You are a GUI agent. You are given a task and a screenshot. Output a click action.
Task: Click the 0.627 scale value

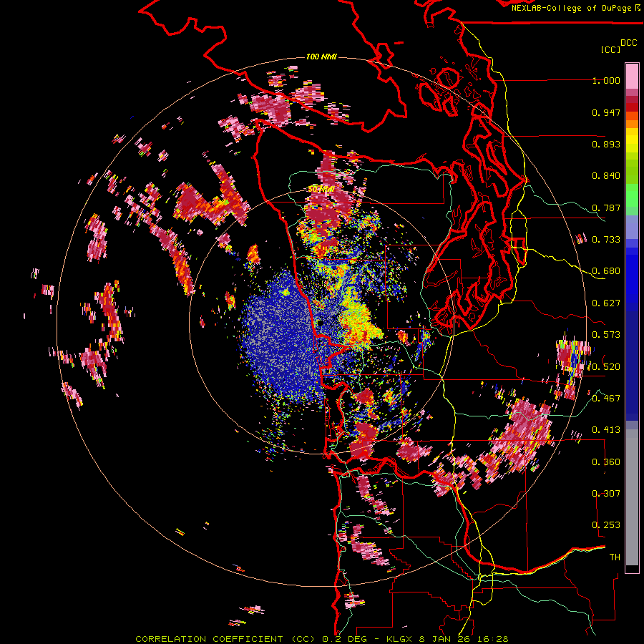tap(606, 303)
